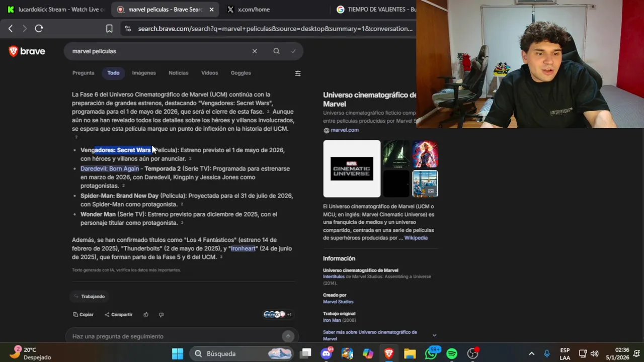Image resolution: width=644 pixels, height=362 pixels.
Task: Click the 'Información' heading
Action: (339, 258)
